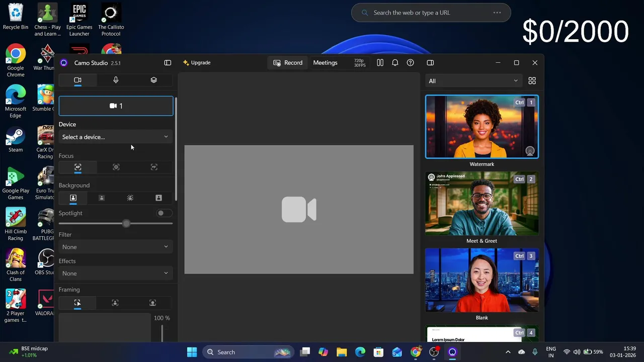Open Task View on the taskbar
Image resolution: width=644 pixels, height=362 pixels.
point(305,352)
